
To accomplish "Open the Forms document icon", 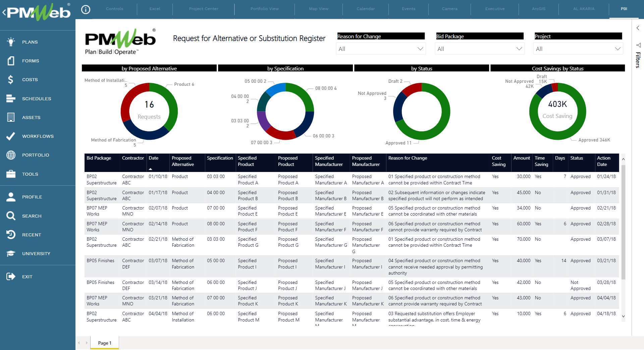I will click(11, 61).
